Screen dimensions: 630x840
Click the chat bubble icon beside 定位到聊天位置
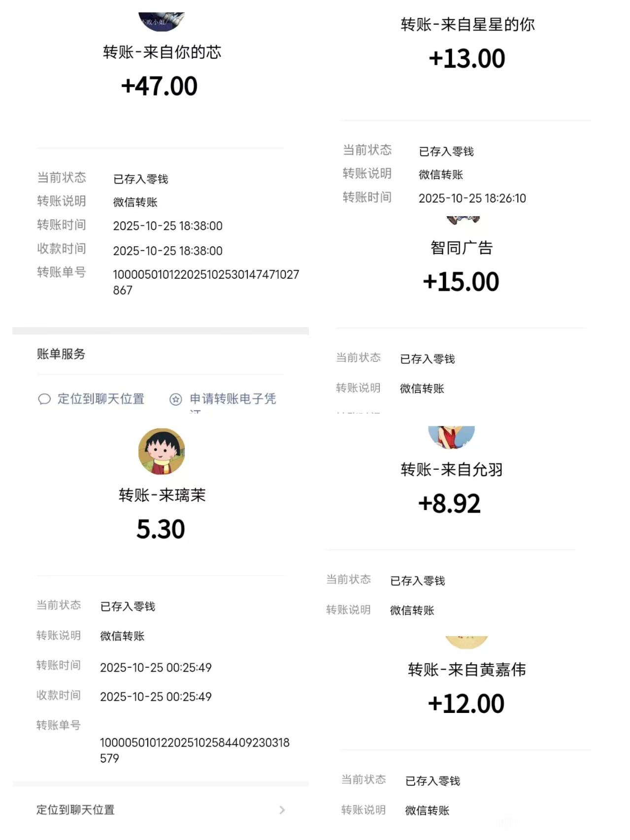(x=44, y=399)
